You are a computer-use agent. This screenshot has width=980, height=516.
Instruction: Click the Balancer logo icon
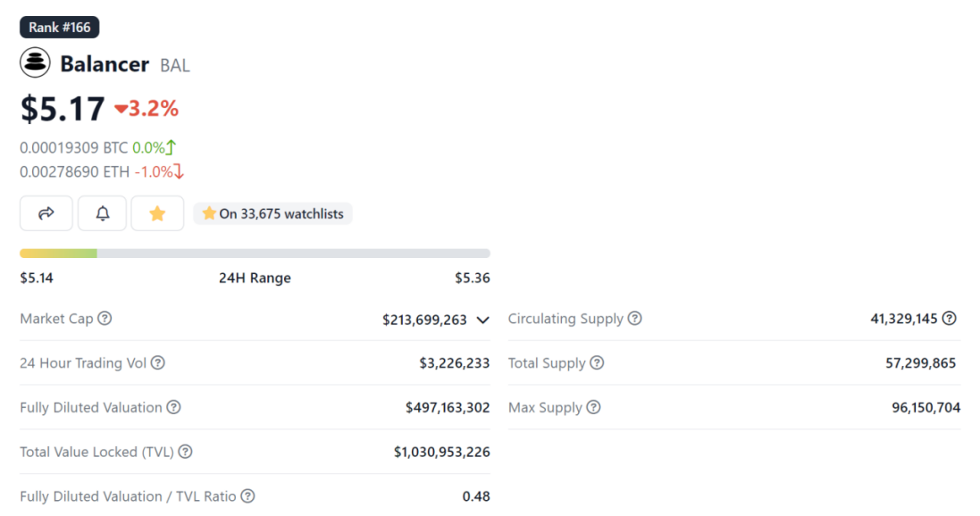click(36, 63)
